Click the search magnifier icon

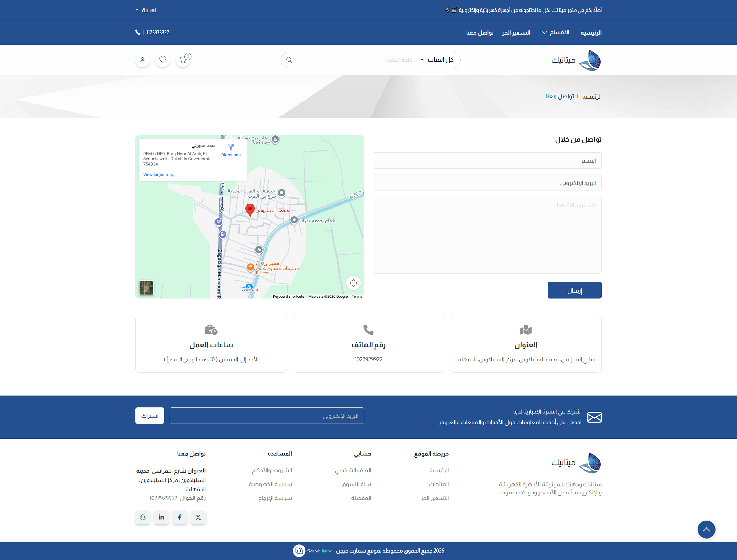(x=289, y=60)
